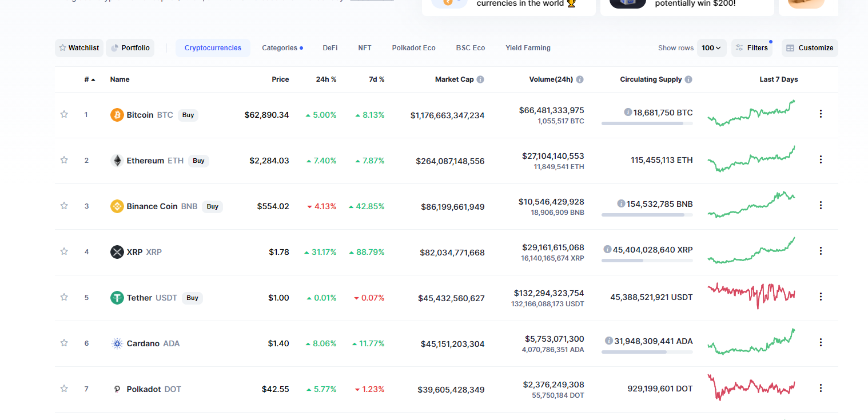Switch to the Yield Farming tab
Viewport: 868px width, 420px height.
[x=528, y=48]
